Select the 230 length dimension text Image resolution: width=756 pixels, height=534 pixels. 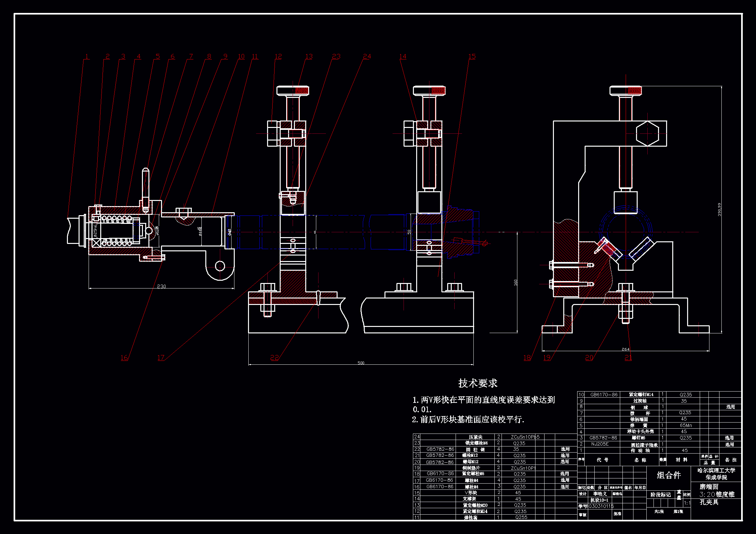161,286
